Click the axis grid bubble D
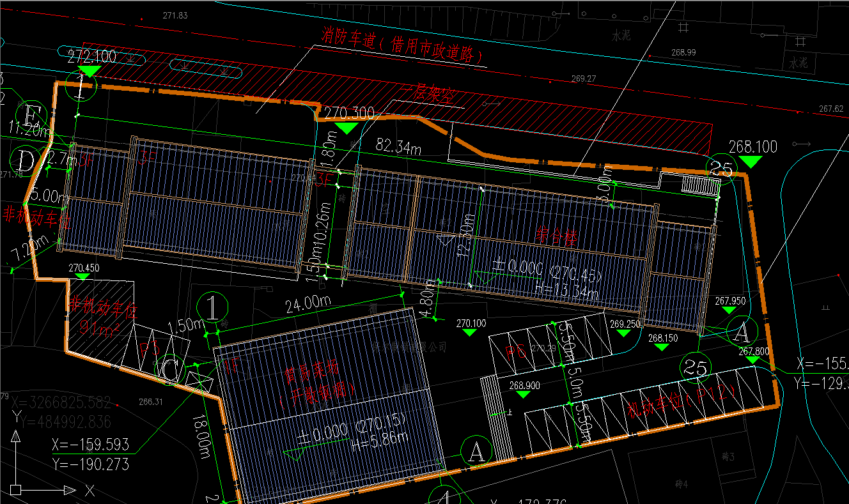Viewport: 849px width, 504px height. (27, 160)
